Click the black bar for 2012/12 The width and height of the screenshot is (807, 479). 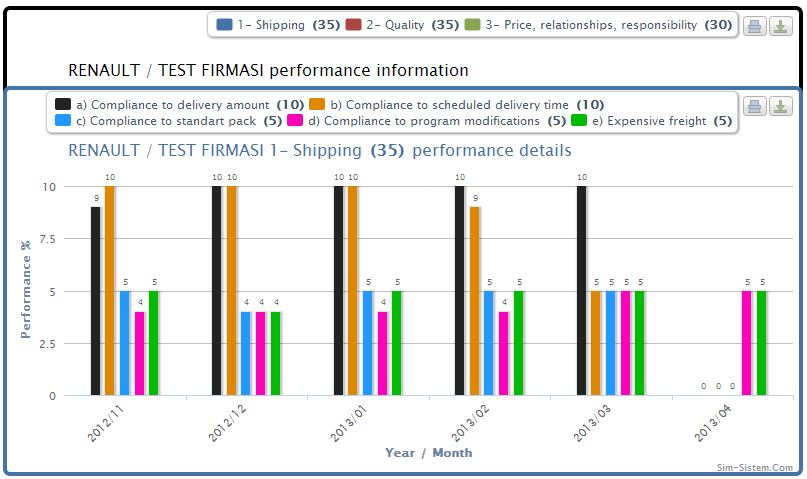217,291
